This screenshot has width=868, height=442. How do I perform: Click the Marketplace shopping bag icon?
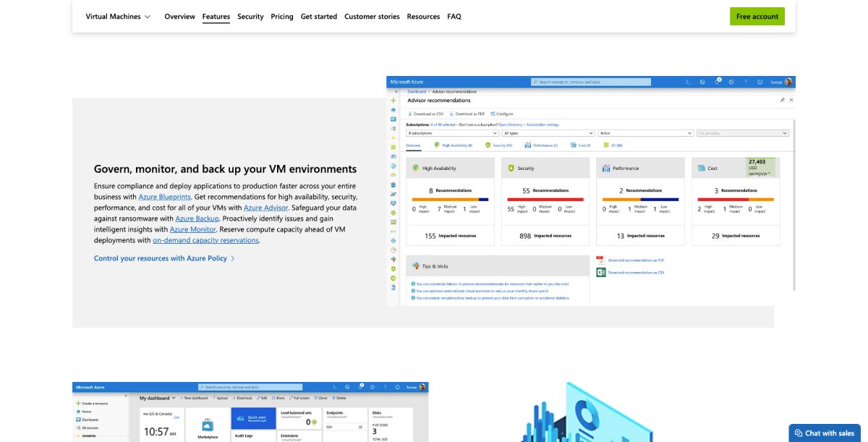point(207,425)
